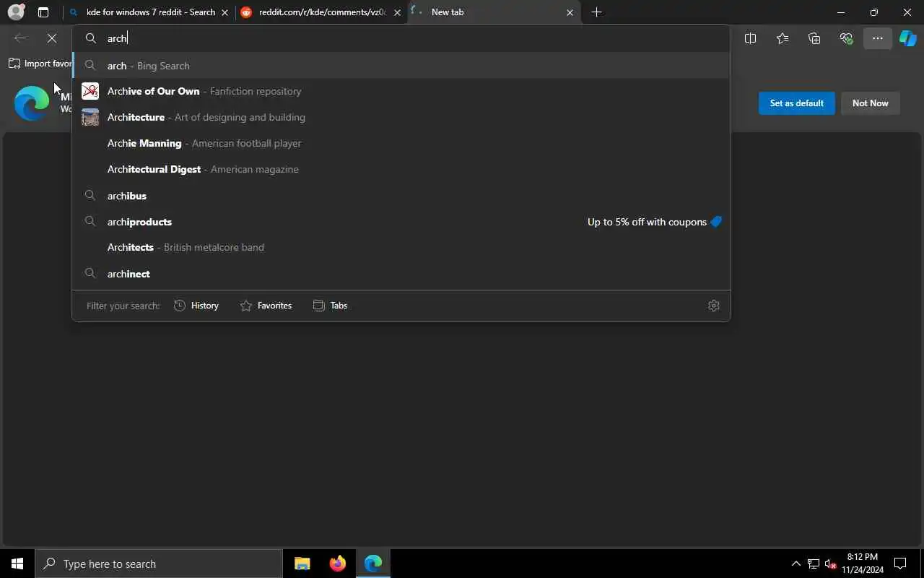Filter search by Favorites
Image resolution: width=924 pixels, height=578 pixels.
coord(266,306)
